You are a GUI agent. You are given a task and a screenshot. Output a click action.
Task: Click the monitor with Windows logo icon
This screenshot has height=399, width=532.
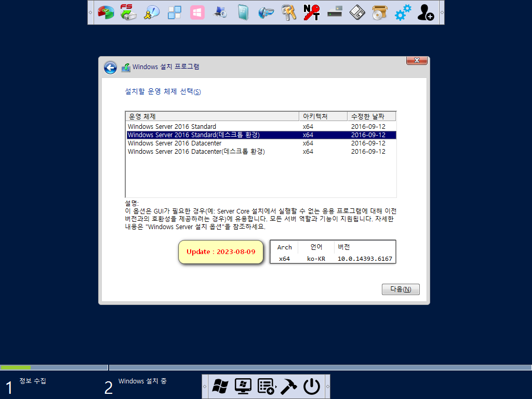[x=243, y=387]
